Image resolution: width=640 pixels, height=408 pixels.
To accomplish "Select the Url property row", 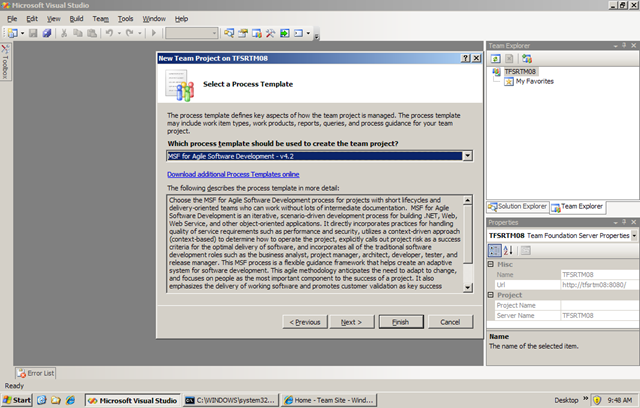I will tap(567, 285).
